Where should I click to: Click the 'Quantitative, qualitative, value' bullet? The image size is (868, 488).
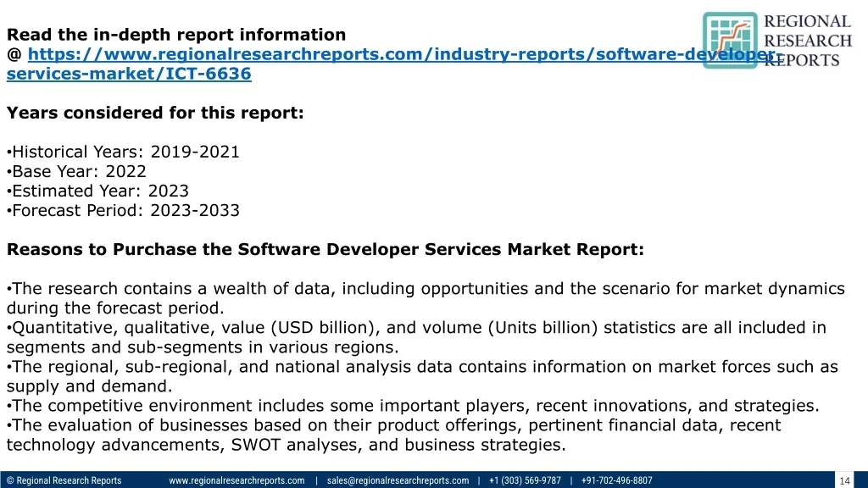pyautogui.click(x=415, y=328)
